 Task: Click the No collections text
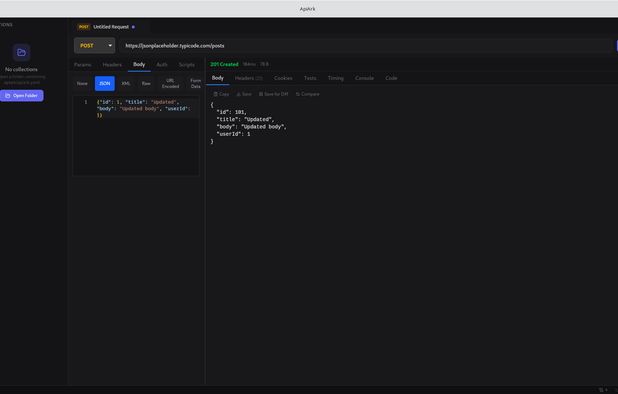click(21, 69)
